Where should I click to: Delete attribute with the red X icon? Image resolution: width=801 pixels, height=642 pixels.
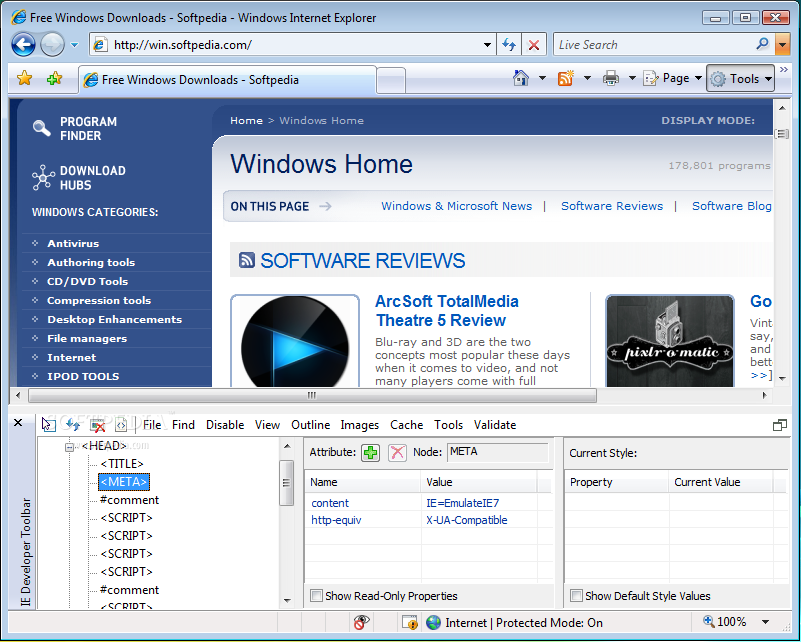pyautogui.click(x=397, y=453)
